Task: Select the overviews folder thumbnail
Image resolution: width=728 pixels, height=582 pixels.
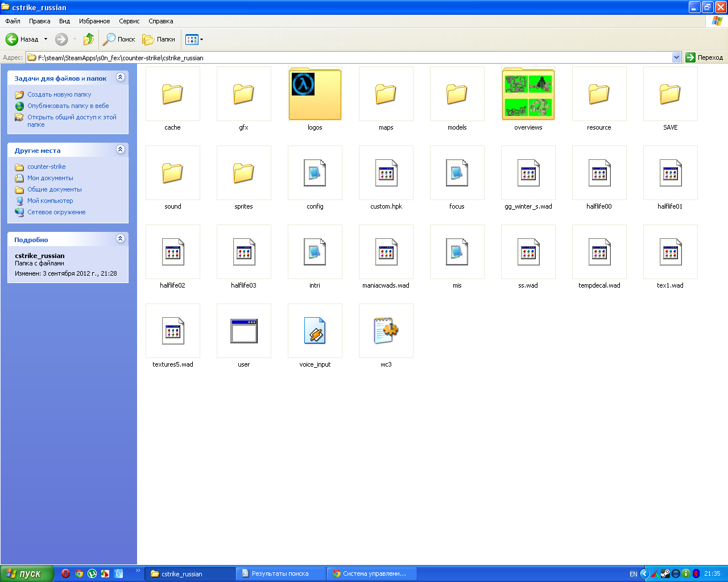Action: [528, 94]
